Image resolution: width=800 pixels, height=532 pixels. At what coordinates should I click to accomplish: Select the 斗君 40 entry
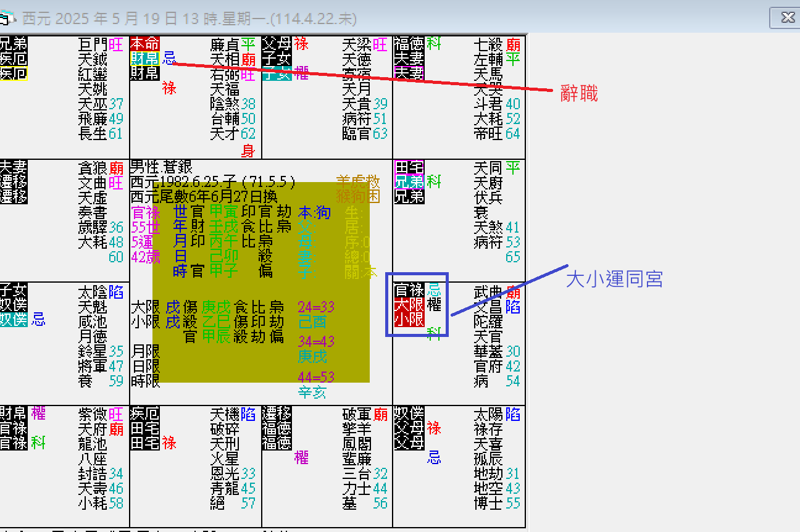[497, 104]
